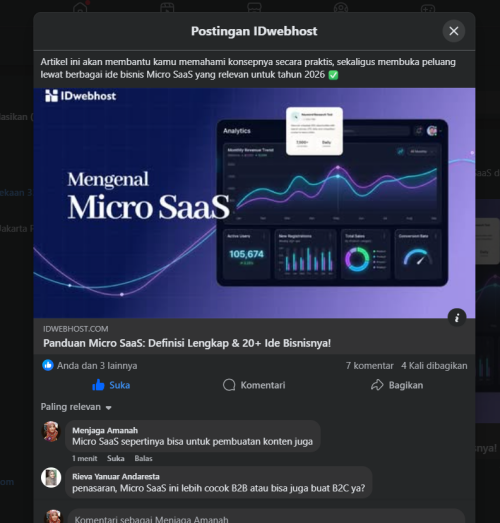Screen dimensions: 500x523
Task: Click the Facebook home icon in top bar
Action: (x=80, y=7)
